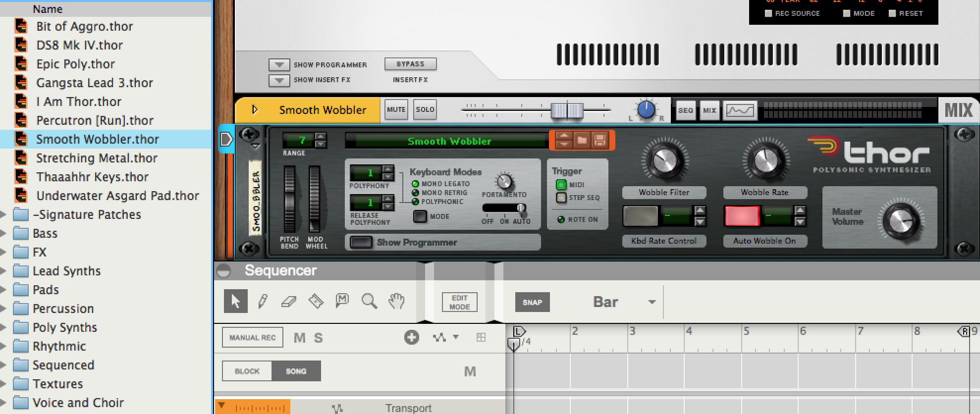Toggle Mute on Smooth Wobbler channel

[x=396, y=109]
